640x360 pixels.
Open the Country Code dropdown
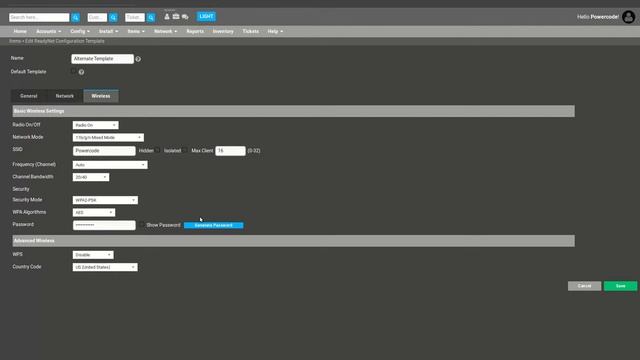click(105, 267)
